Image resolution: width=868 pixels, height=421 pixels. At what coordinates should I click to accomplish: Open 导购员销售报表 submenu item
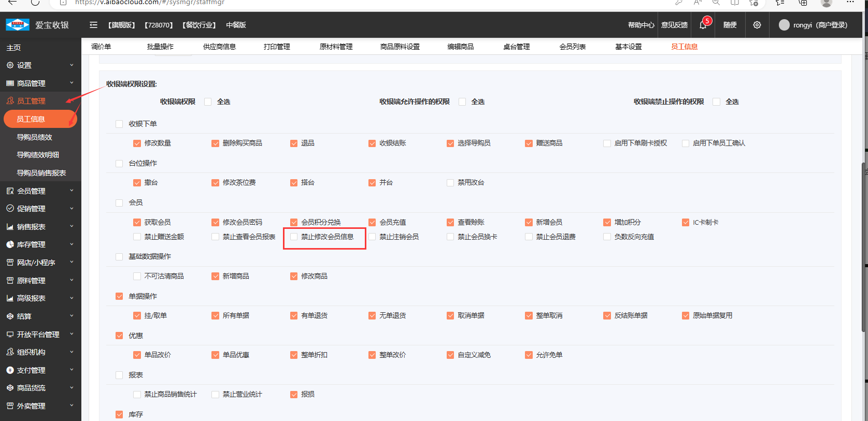41,173
